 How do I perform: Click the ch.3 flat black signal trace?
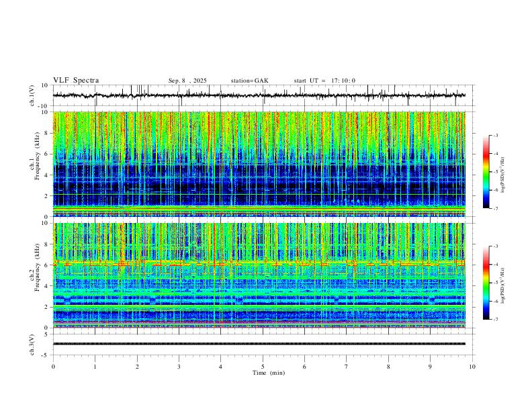click(x=259, y=344)
